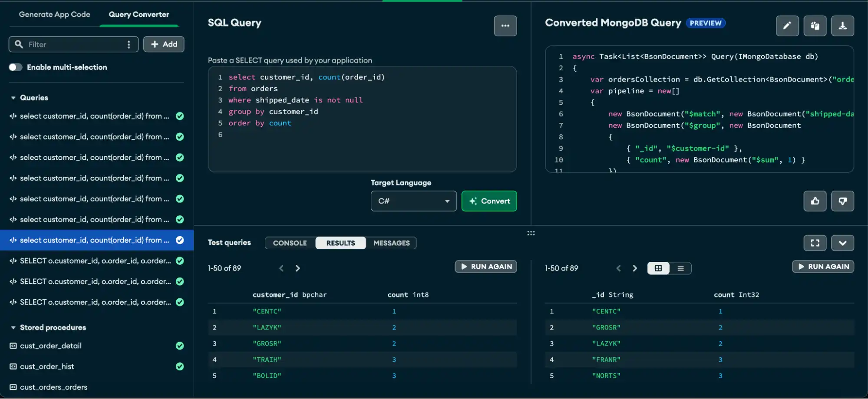Screen dimensions: 868x399
Task: Click the count int8 column header
Action: pyautogui.click(x=408, y=295)
